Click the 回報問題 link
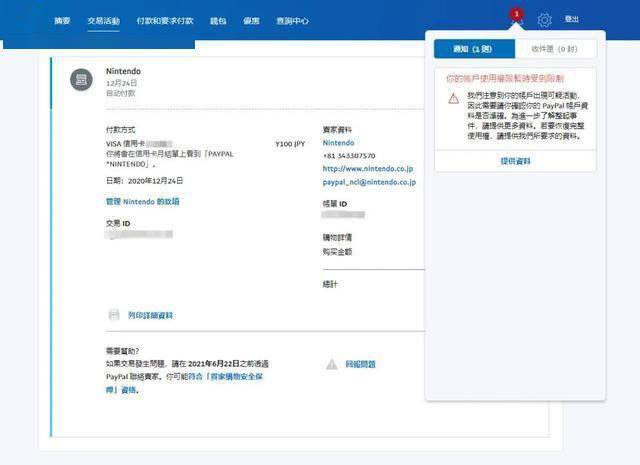The image size is (640, 465). [360, 364]
